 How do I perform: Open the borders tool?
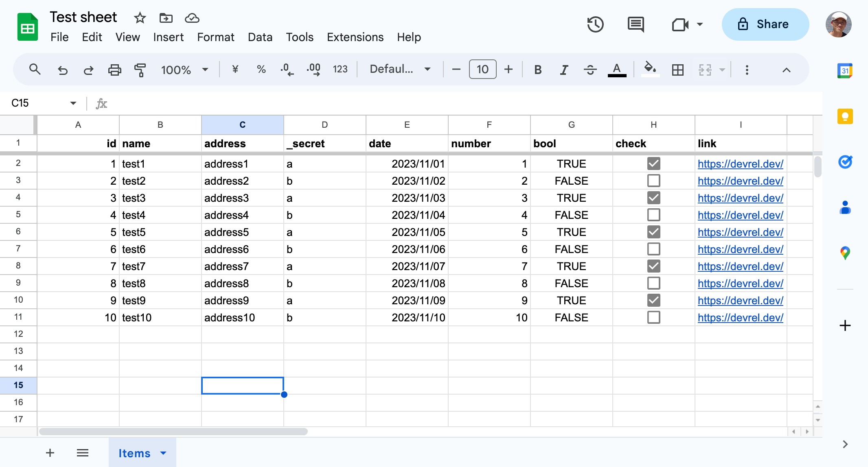[x=677, y=69]
